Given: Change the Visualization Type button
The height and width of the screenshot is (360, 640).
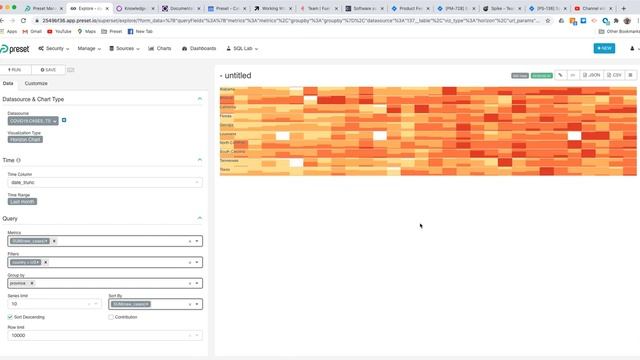Looking at the screenshot, I should [x=25, y=140].
